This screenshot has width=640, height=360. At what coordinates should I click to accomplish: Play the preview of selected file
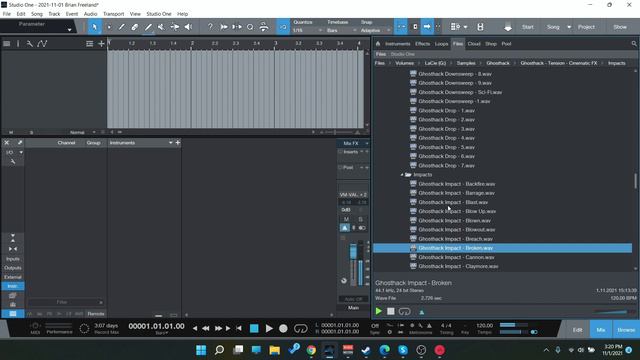click(x=378, y=311)
